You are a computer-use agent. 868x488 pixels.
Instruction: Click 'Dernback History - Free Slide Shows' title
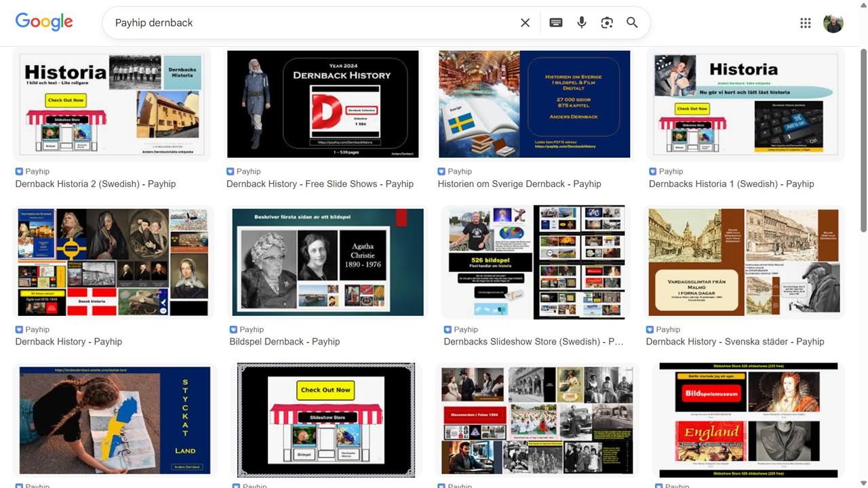(320, 184)
